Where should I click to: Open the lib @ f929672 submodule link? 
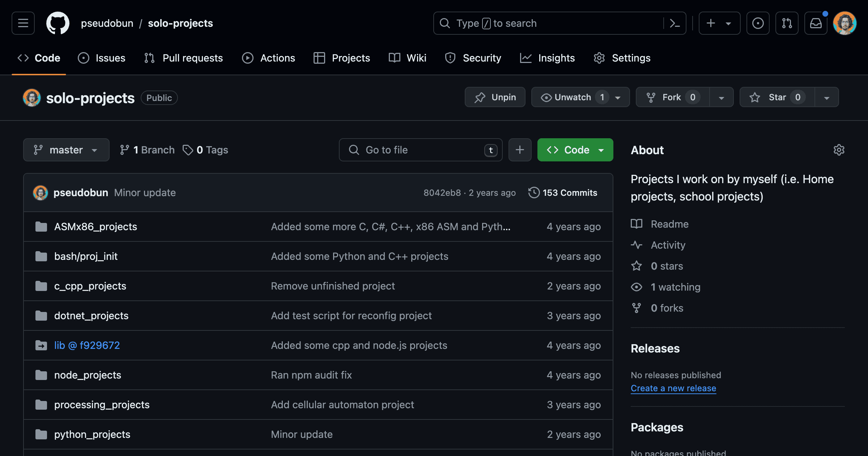click(x=87, y=345)
